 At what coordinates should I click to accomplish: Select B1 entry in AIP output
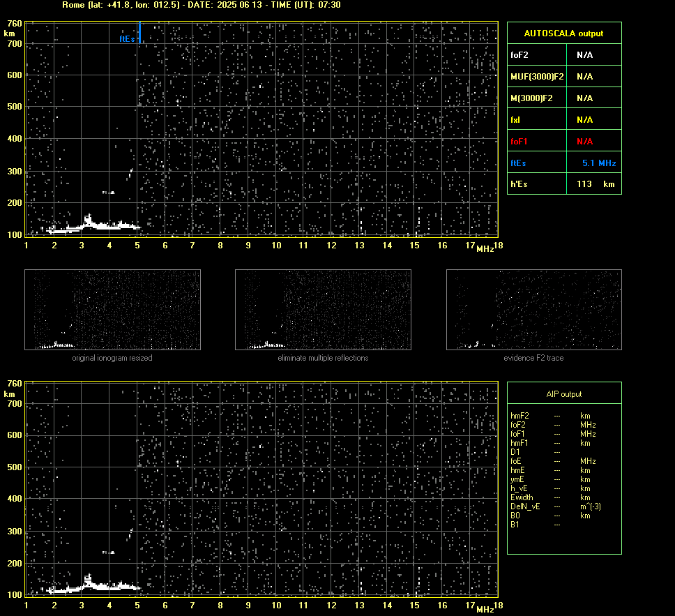[x=515, y=524]
